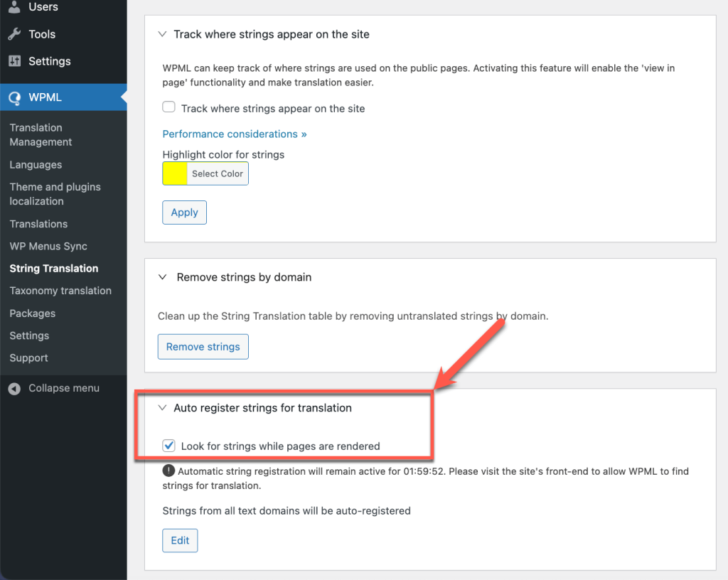Open Translation Management in the WPML menu

pos(41,134)
